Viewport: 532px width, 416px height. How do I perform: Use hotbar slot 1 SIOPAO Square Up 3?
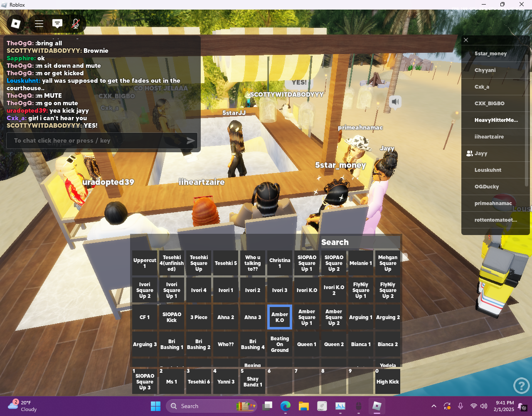[x=145, y=381]
